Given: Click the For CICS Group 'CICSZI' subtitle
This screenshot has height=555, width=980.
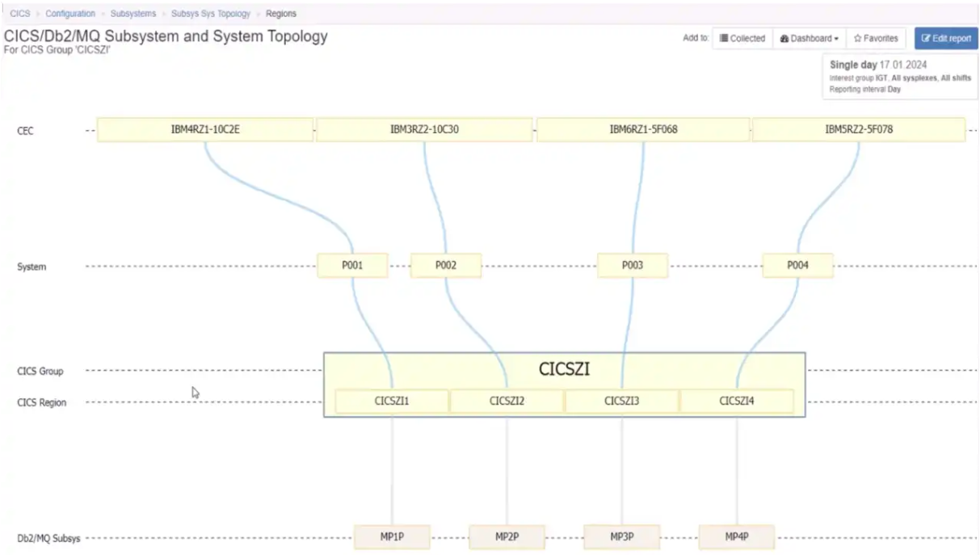Looking at the screenshot, I should [x=57, y=50].
